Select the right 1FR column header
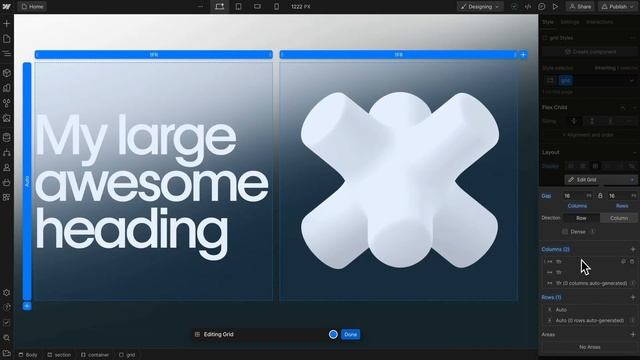The height and width of the screenshot is (360, 640). click(398, 54)
